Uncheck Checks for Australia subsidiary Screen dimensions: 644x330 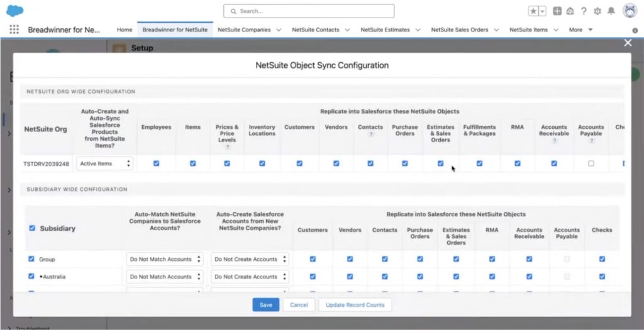(602, 277)
